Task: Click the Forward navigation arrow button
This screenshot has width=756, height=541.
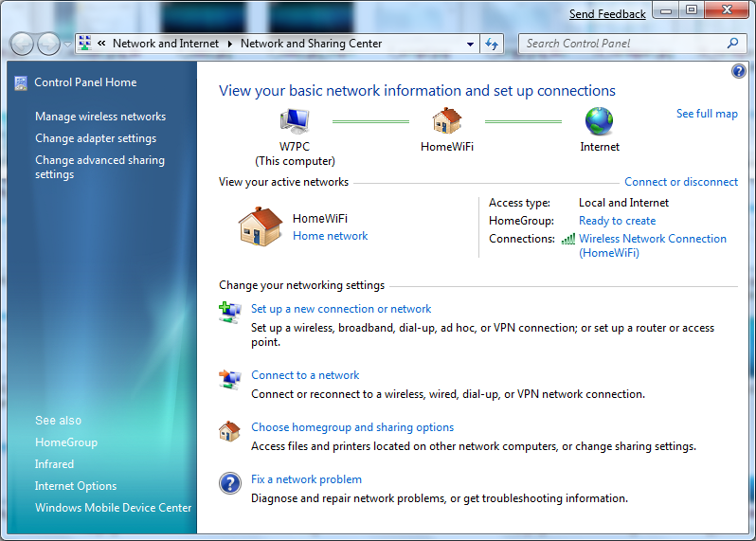Action: 48,45
